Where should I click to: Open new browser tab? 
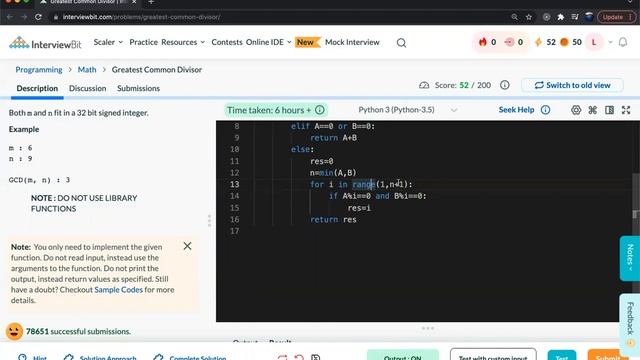[151, 2]
